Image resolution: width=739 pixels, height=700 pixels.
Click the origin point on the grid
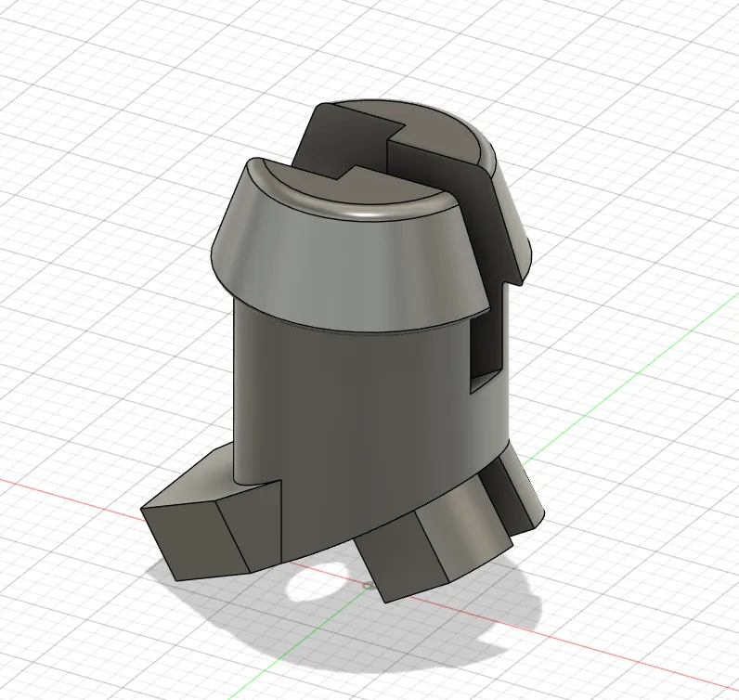pos(367,587)
